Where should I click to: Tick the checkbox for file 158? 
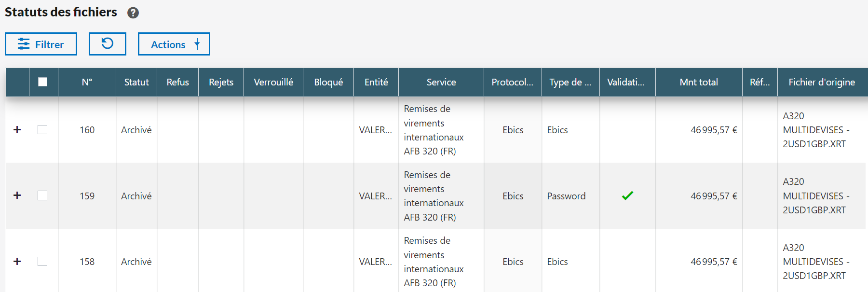coord(42,261)
